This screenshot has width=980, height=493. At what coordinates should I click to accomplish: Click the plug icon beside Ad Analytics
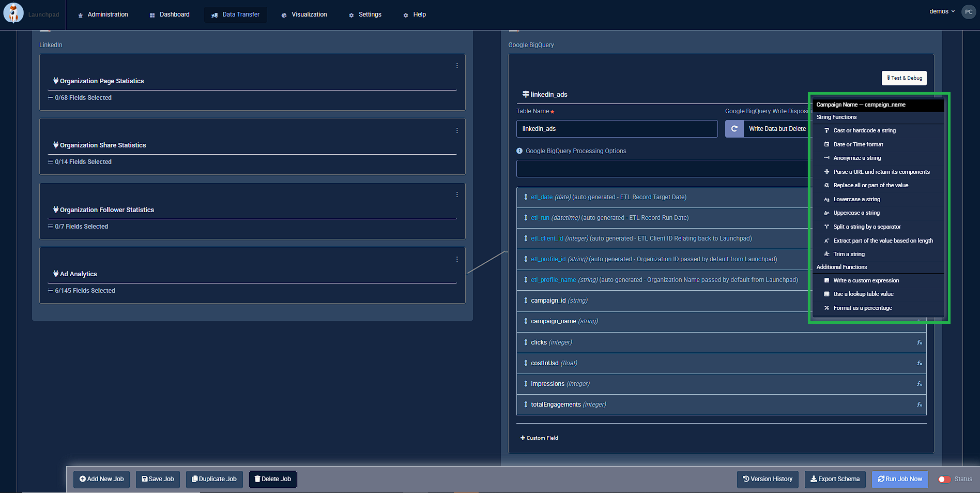click(x=56, y=274)
